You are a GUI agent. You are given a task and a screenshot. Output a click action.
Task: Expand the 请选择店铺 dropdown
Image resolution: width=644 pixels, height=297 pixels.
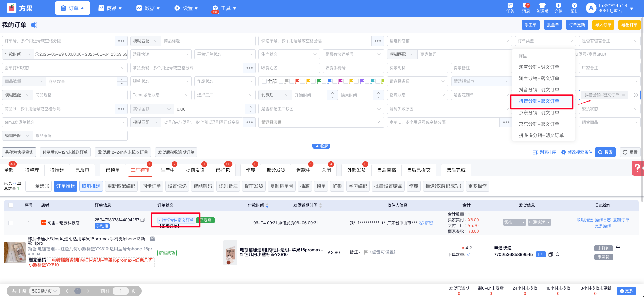(x=449, y=41)
